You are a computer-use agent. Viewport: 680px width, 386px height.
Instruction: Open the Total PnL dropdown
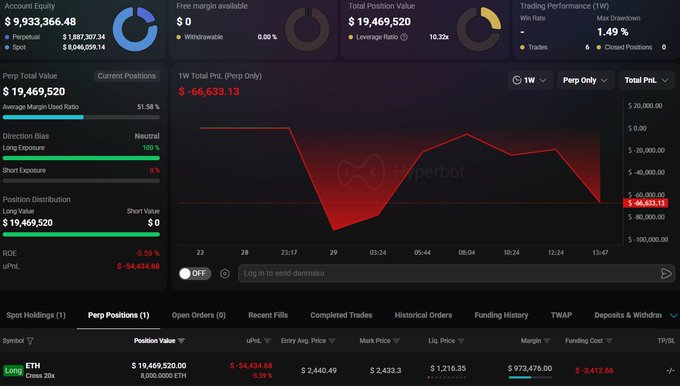tap(647, 80)
